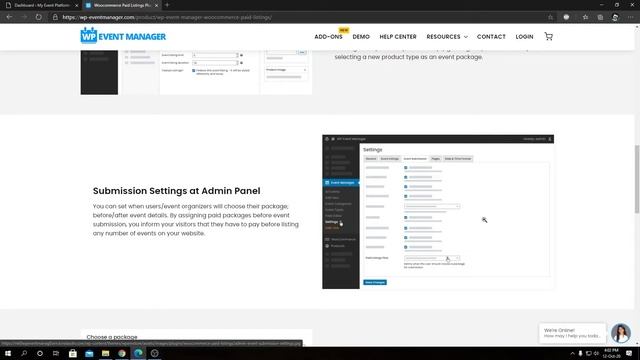The height and width of the screenshot is (360, 640).
Task: Open the HELP CENTER menu item
Action: coord(398,37)
